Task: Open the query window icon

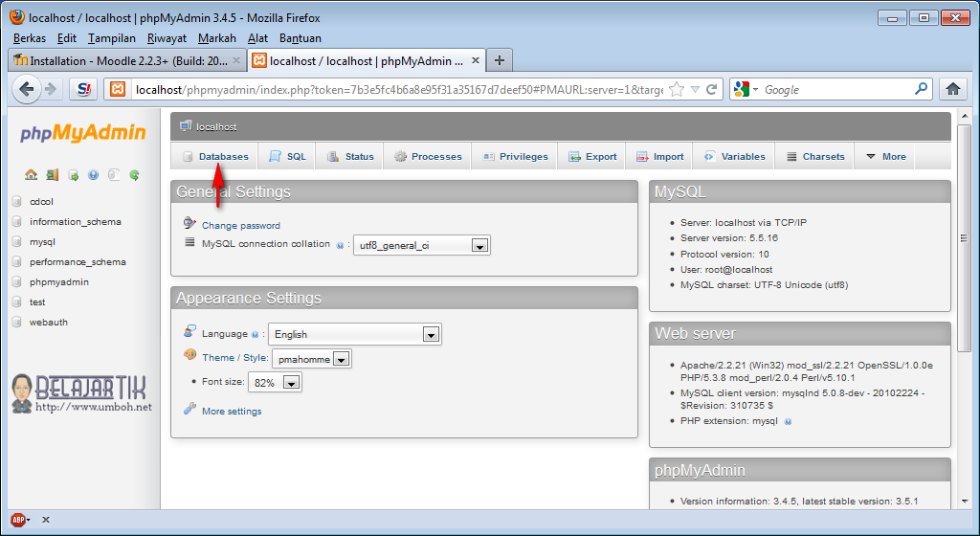Action: (x=73, y=175)
